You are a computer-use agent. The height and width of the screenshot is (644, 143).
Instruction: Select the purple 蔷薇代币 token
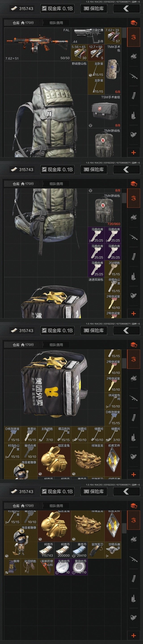pos(79,567)
